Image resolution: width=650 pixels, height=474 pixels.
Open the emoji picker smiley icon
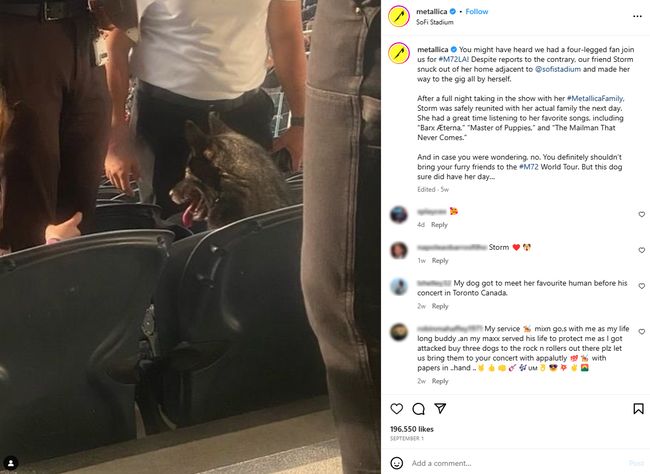pos(397,463)
